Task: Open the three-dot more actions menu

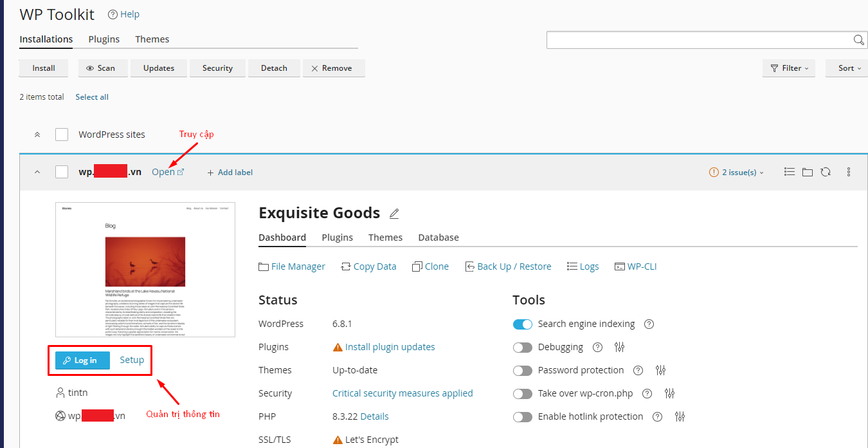Action: (x=849, y=172)
